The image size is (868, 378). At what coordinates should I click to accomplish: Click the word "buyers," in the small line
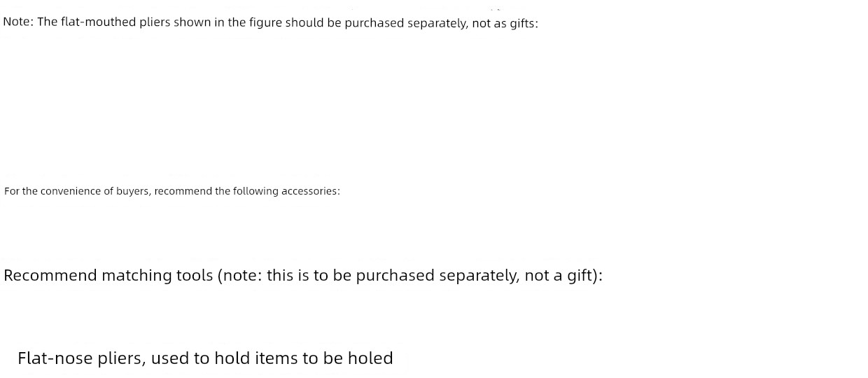(134, 191)
